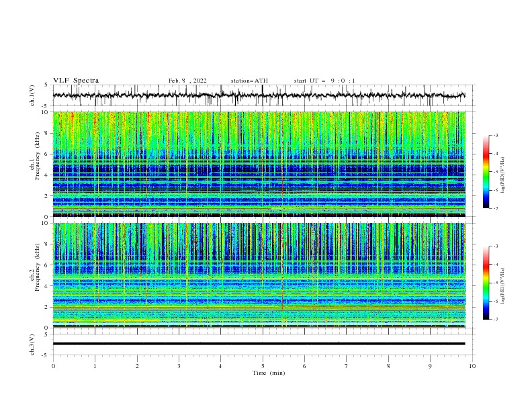Click the time axis tick label '0'
Image resolution: width=532 pixels, height=411 pixels.
(x=53, y=366)
